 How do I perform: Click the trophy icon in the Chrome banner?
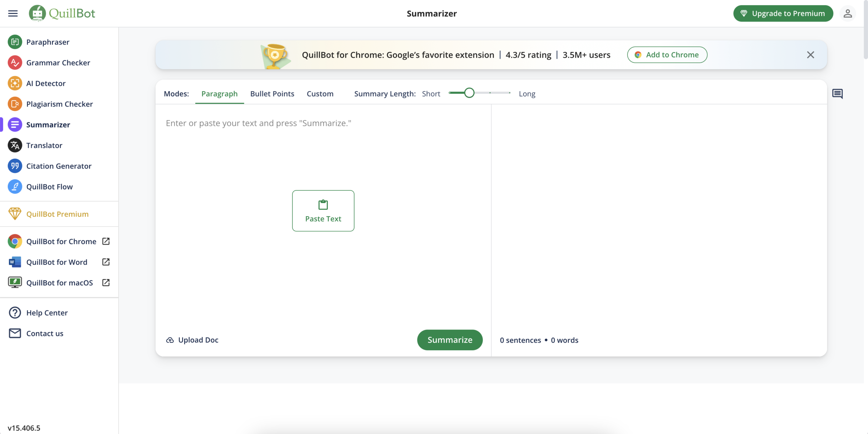275,56
